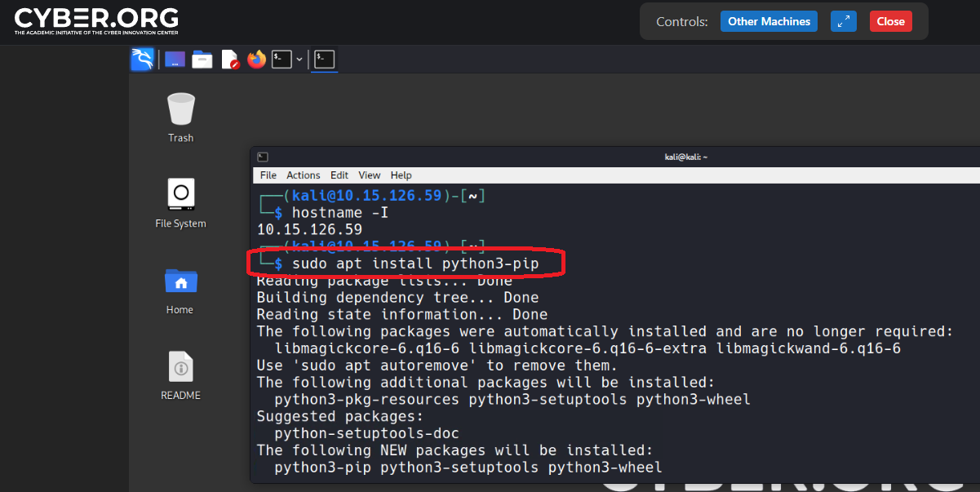Open the file manager from the panel
The width and height of the screenshot is (980, 492).
[x=202, y=60]
